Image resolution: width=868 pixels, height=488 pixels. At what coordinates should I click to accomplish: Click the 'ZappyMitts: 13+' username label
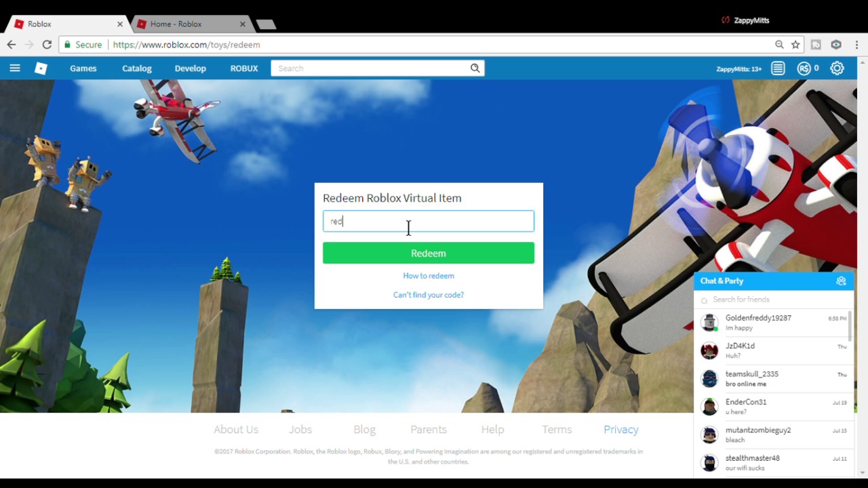coord(739,68)
